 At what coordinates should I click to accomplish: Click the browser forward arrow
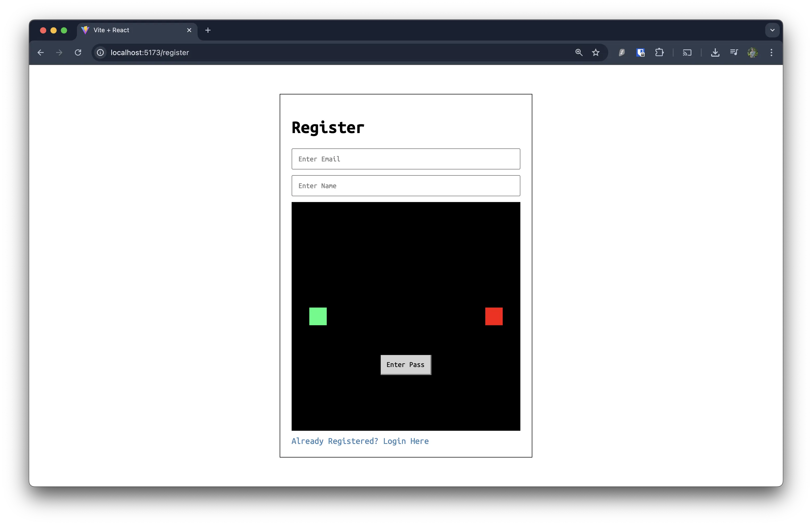pyautogui.click(x=59, y=52)
